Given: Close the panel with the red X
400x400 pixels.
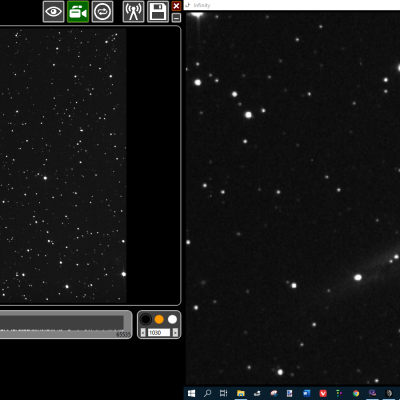Looking at the screenshot, I should point(176,6).
